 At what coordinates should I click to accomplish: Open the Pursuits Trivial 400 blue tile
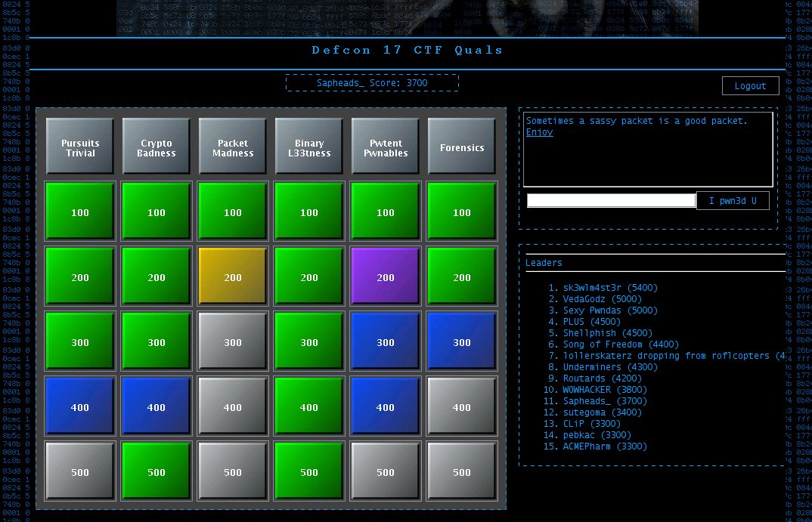[x=80, y=406]
